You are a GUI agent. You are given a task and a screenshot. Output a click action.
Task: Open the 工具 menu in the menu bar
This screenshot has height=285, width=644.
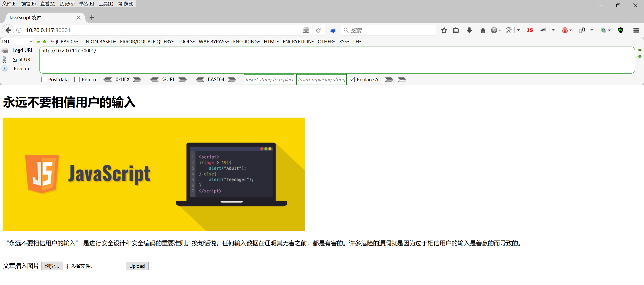(105, 4)
